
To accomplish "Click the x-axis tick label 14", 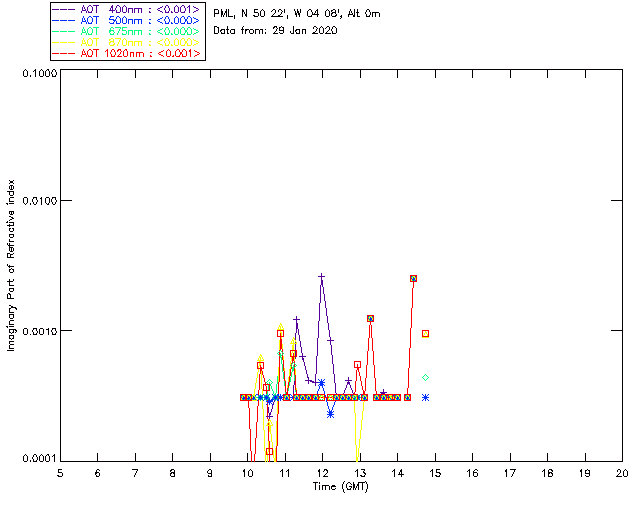I will tap(398, 474).
